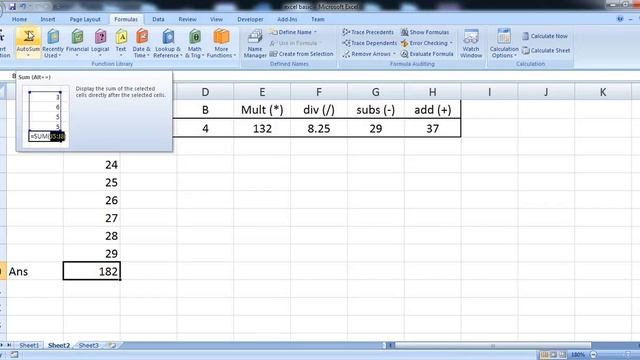Click Calculate Sheet

546,51
